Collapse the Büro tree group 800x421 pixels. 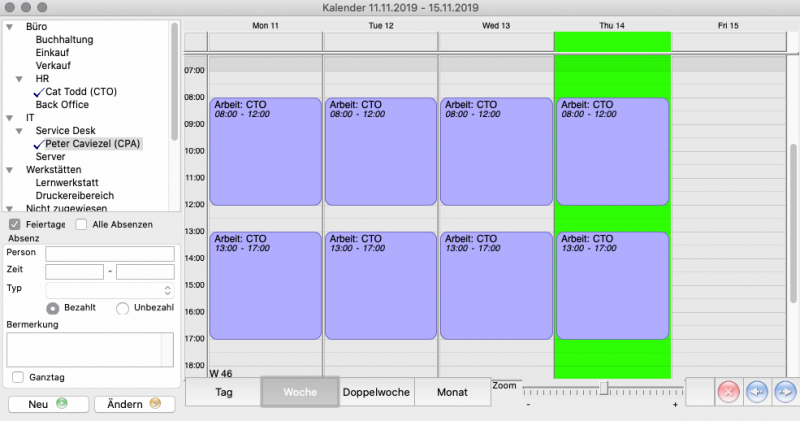[9, 27]
